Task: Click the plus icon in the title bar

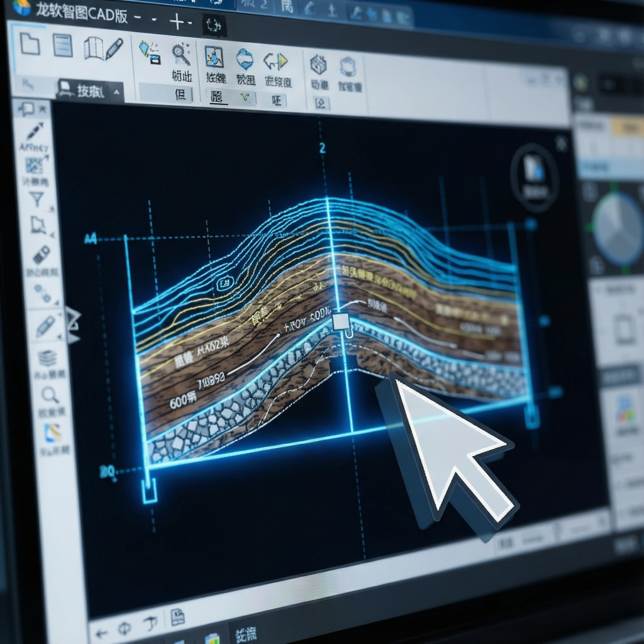Action: pyautogui.click(x=177, y=21)
